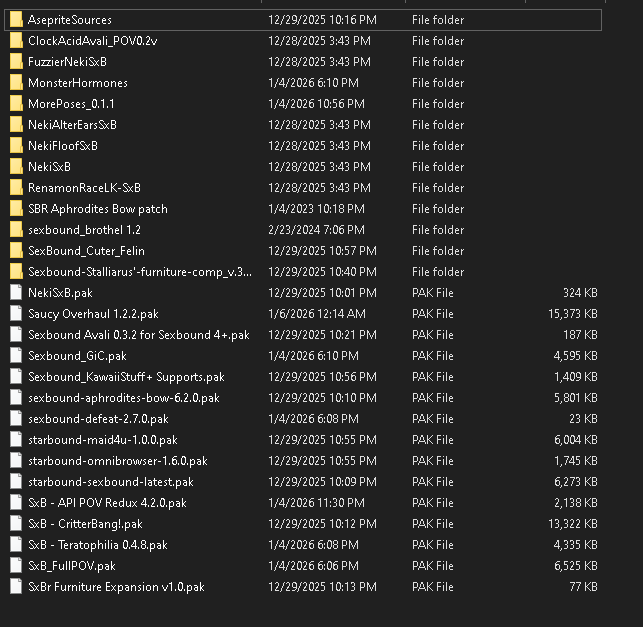Click the SxBr Furniture Expansion v1.0.pak icon
The height and width of the screenshot is (627, 643).
click(x=16, y=586)
